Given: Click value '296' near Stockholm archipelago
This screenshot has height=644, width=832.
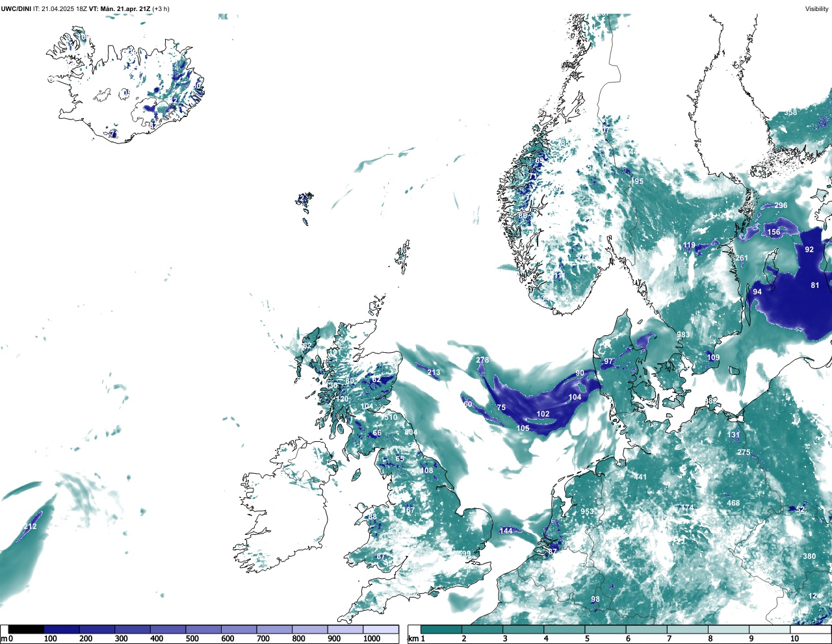Looking at the screenshot, I should [x=781, y=205].
